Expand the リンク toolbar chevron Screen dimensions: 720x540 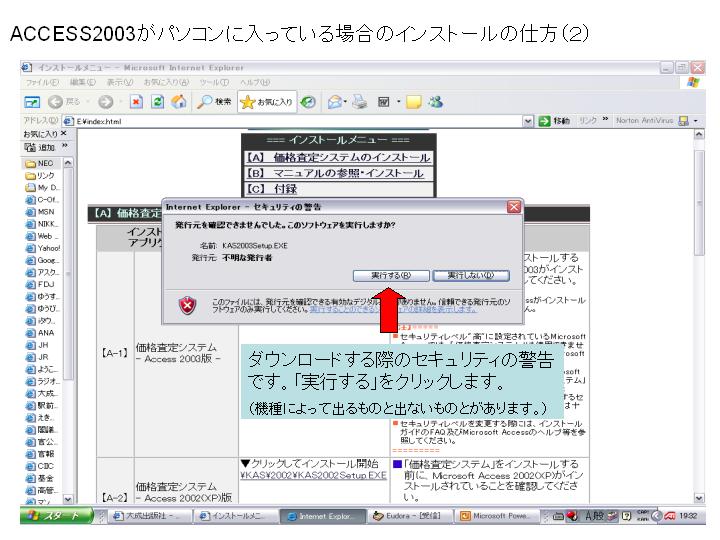[605, 119]
